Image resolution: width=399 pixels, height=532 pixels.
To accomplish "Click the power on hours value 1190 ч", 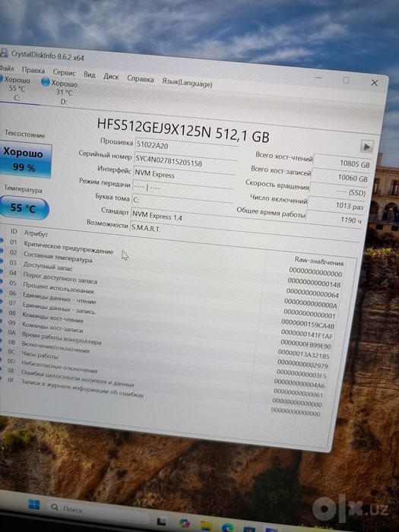I will (x=334, y=220).
